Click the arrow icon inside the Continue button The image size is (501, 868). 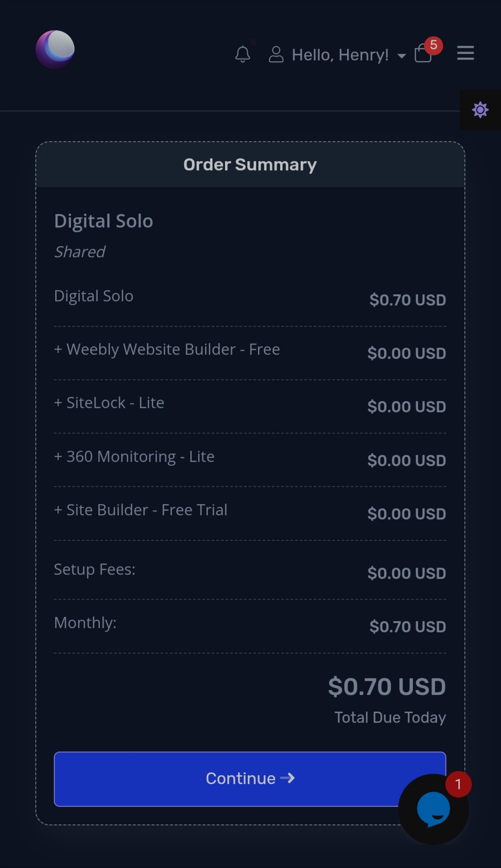pyautogui.click(x=288, y=778)
